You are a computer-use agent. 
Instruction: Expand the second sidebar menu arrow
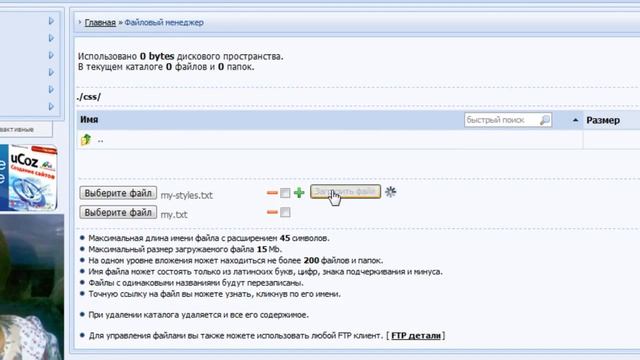[51, 38]
